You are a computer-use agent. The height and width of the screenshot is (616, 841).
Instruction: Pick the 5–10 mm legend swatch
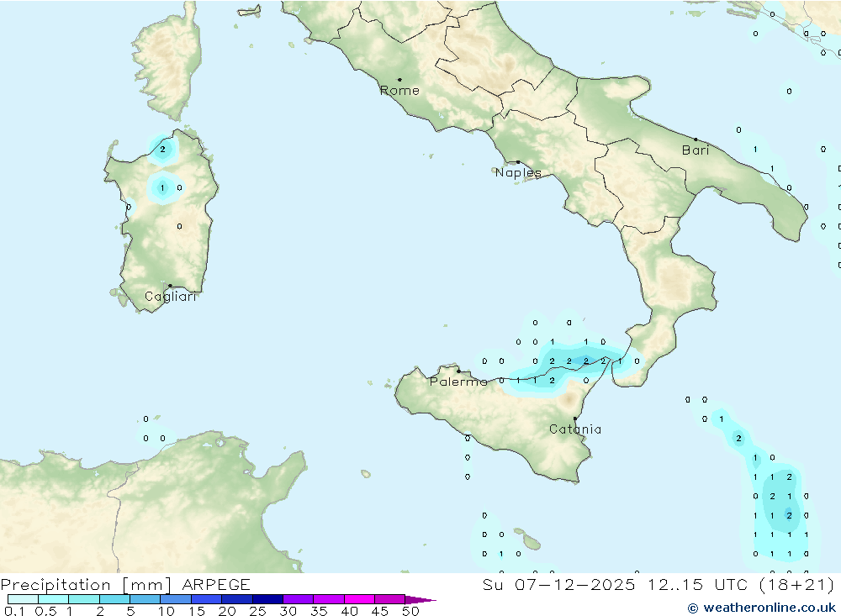pyautogui.click(x=145, y=599)
